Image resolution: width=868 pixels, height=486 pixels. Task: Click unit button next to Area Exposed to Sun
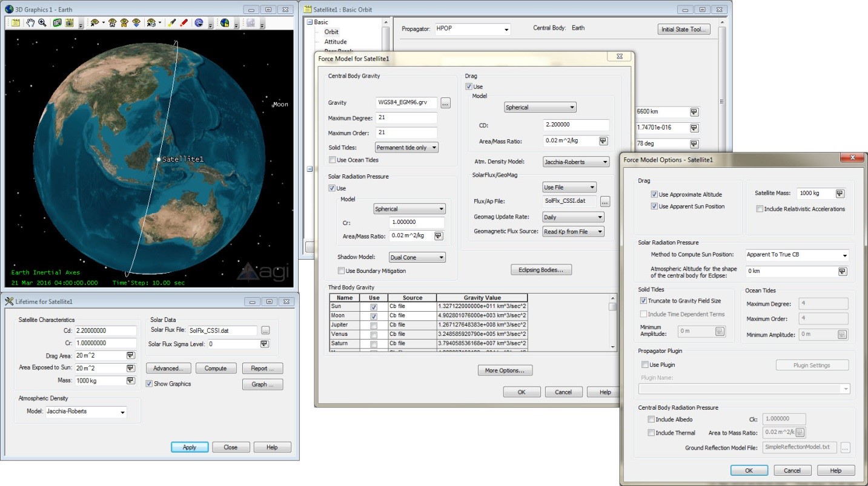click(131, 368)
